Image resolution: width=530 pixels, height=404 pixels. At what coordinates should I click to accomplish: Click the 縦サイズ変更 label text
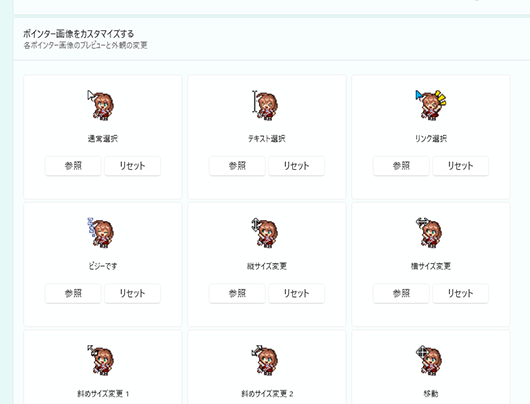tap(267, 266)
